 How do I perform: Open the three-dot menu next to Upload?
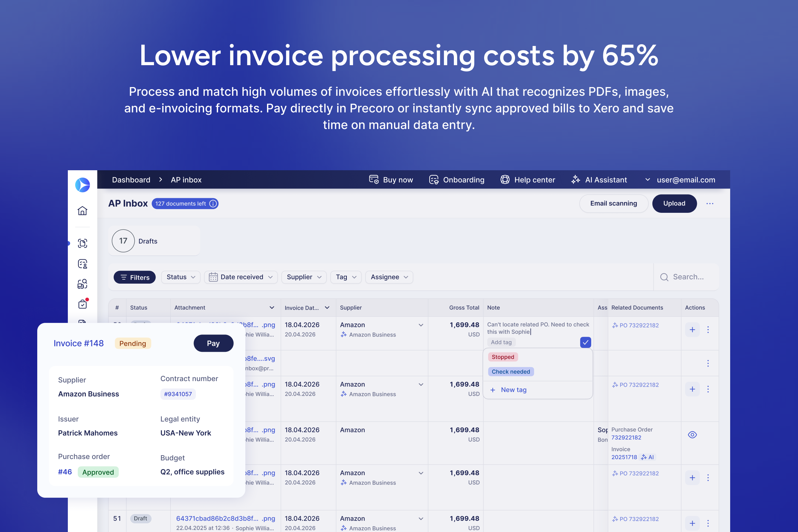point(710,203)
